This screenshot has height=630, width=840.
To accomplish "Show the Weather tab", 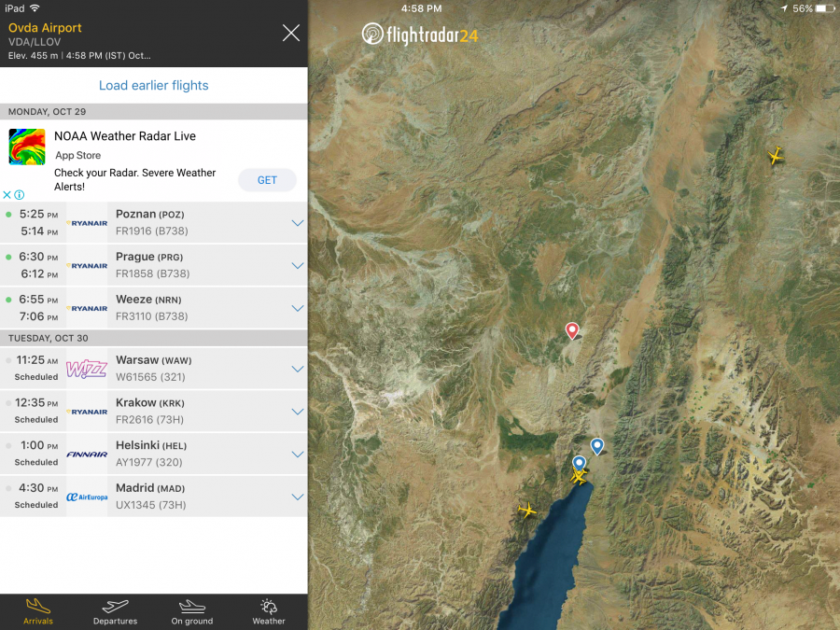I will (269, 611).
